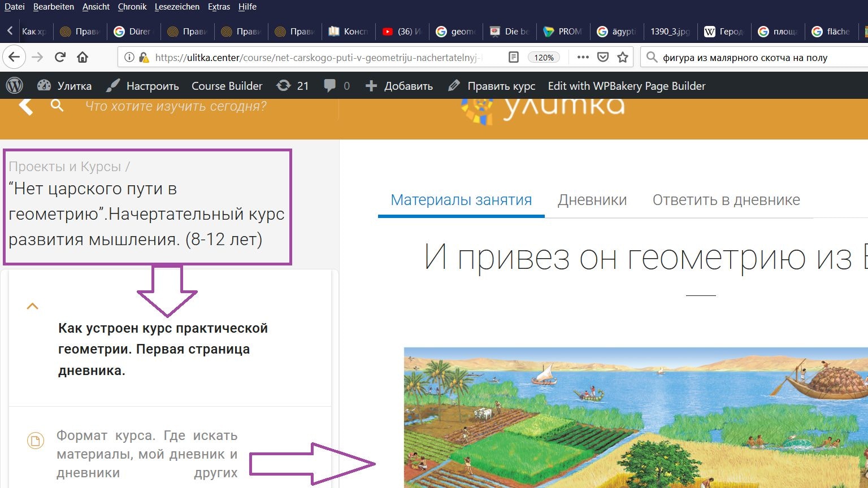This screenshot has width=868, height=488.
Task: Open the Datei menu
Action: pyautogui.click(x=15, y=7)
